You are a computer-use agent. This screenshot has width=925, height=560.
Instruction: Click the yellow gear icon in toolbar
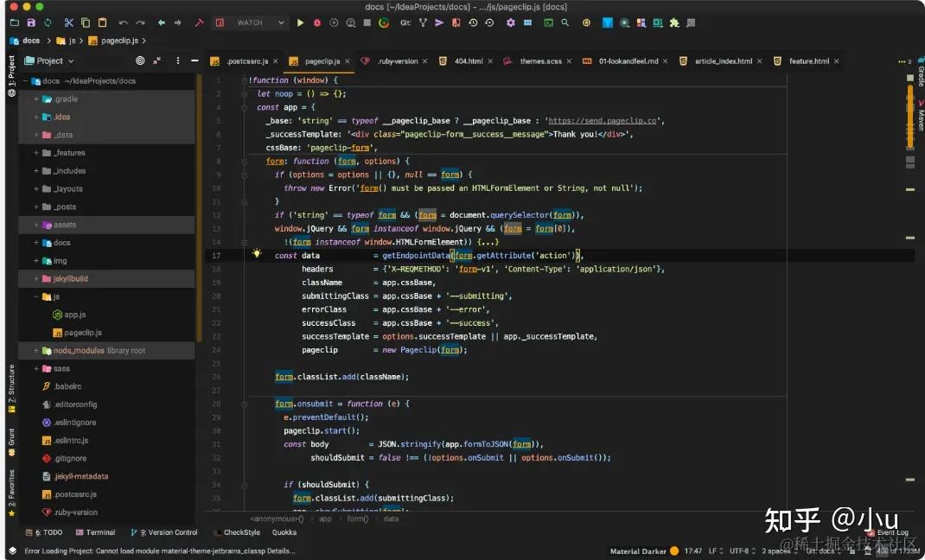pyautogui.click(x=586, y=23)
